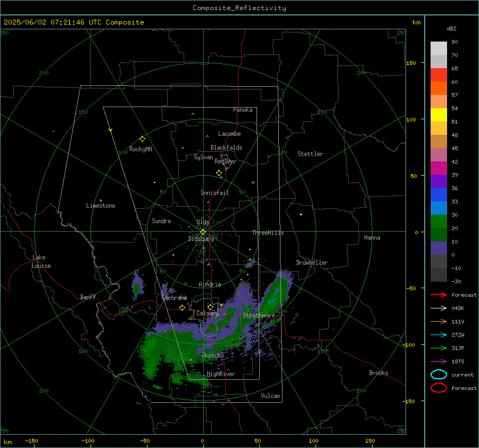Click the asterisk marker above Limestone
The image size is (479, 448).
coord(101,201)
